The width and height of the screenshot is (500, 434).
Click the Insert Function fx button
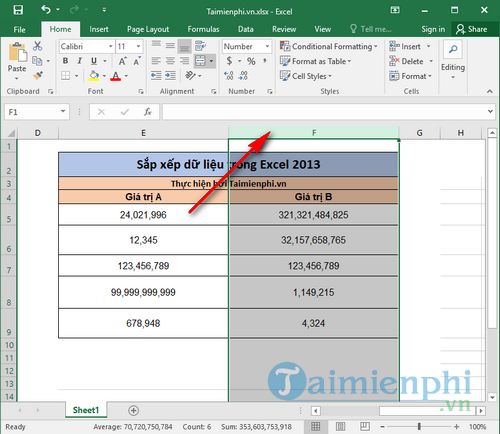click(x=148, y=112)
